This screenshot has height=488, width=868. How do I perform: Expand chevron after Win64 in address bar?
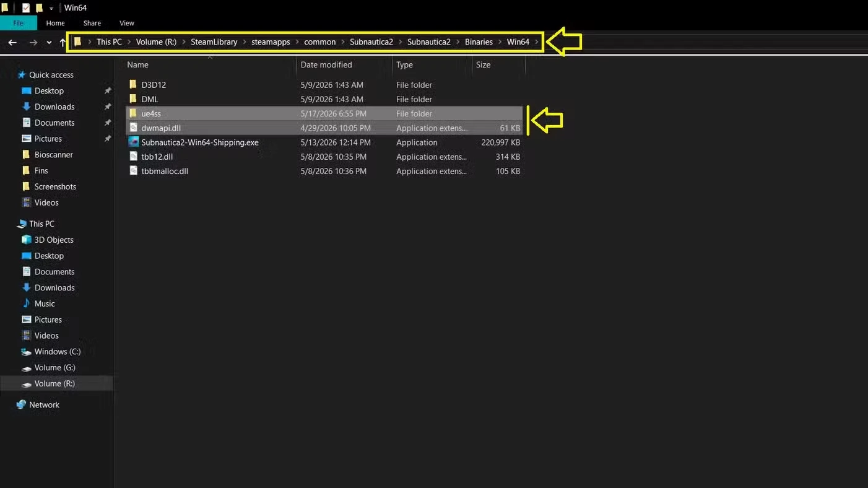click(537, 42)
